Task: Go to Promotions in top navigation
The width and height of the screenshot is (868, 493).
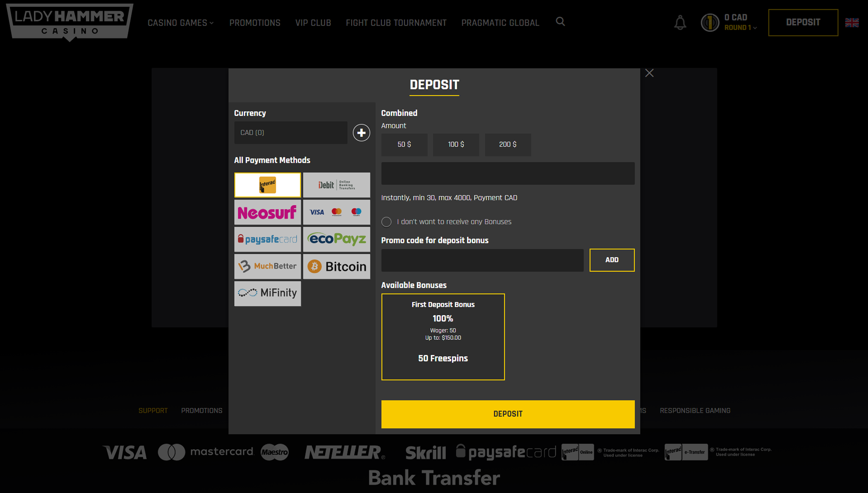Action: click(x=255, y=23)
